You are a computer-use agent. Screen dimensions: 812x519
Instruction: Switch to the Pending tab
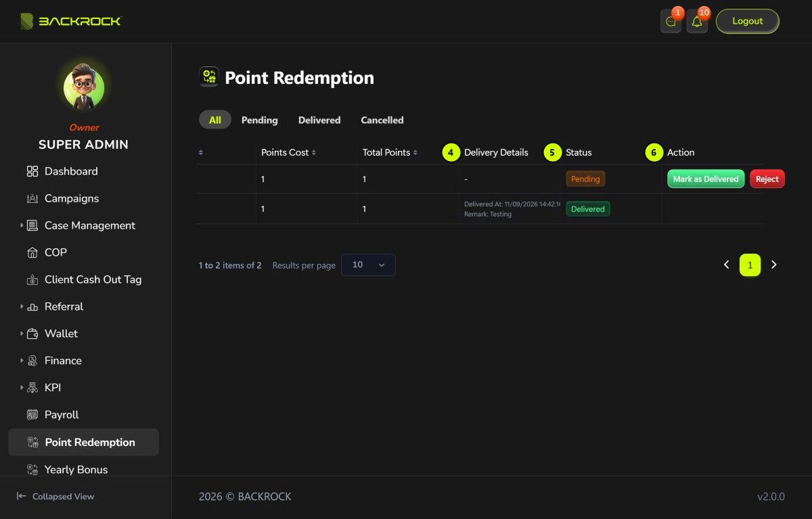260,120
